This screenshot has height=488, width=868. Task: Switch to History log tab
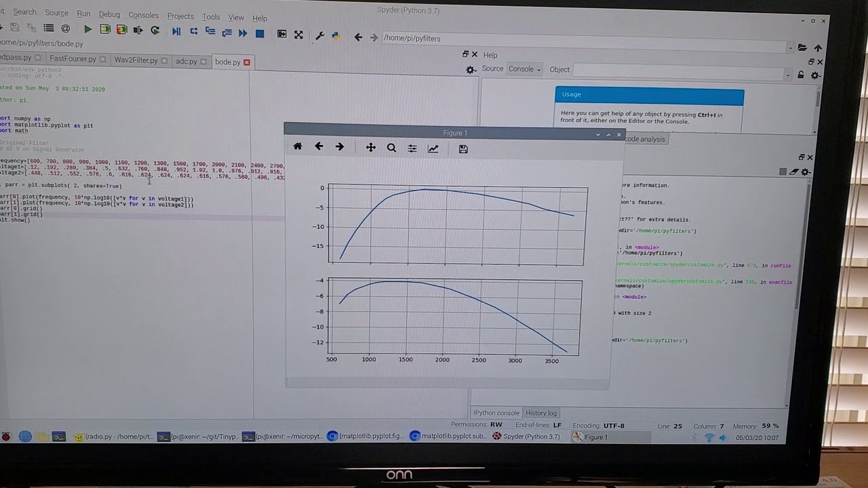click(x=541, y=413)
